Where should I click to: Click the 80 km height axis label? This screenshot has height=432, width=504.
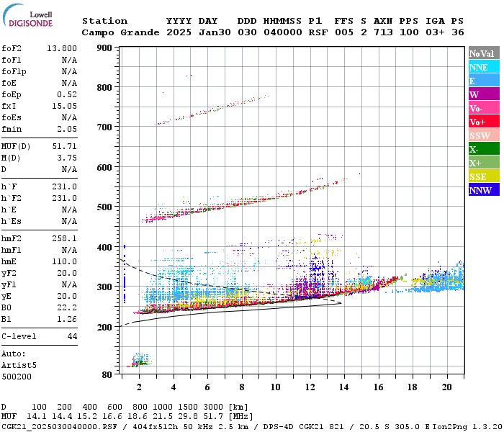(x=107, y=375)
